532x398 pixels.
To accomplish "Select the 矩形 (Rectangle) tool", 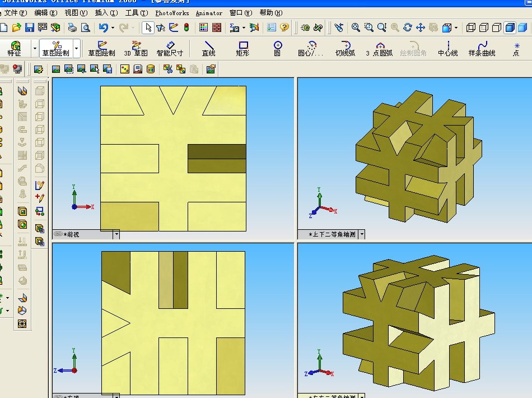I will click(243, 49).
